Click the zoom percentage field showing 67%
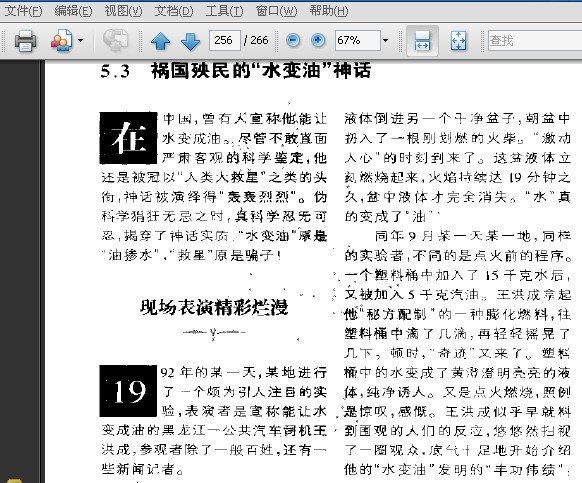Screen dimensions: 582x483 [x=358, y=40]
